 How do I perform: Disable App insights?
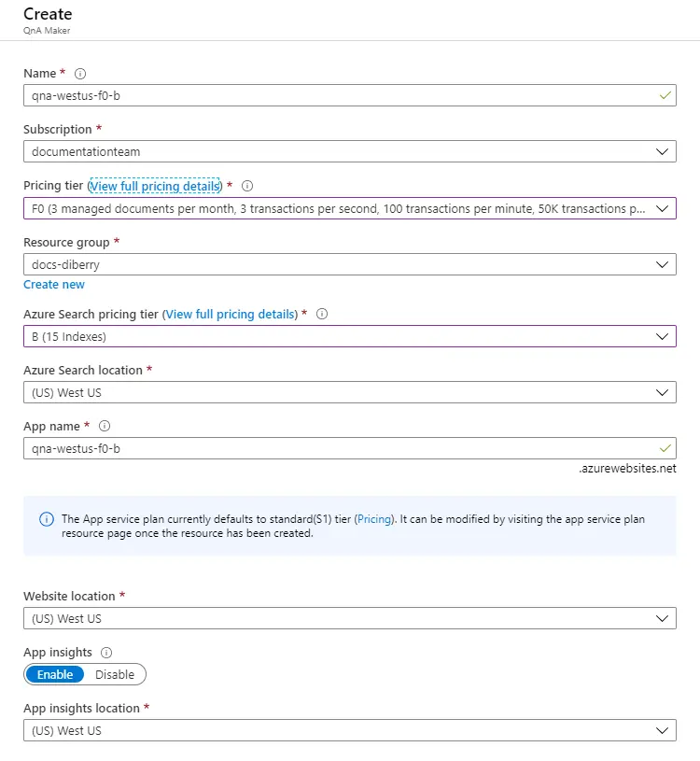point(115,674)
